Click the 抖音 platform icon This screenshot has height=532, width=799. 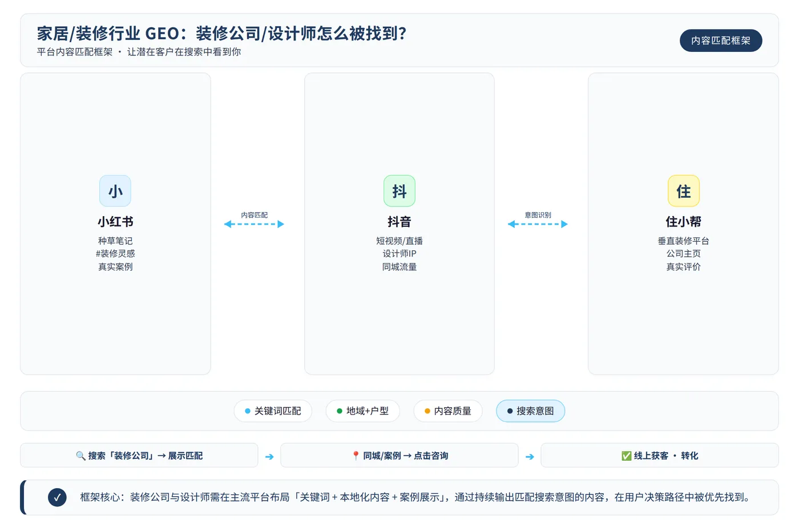tap(399, 191)
